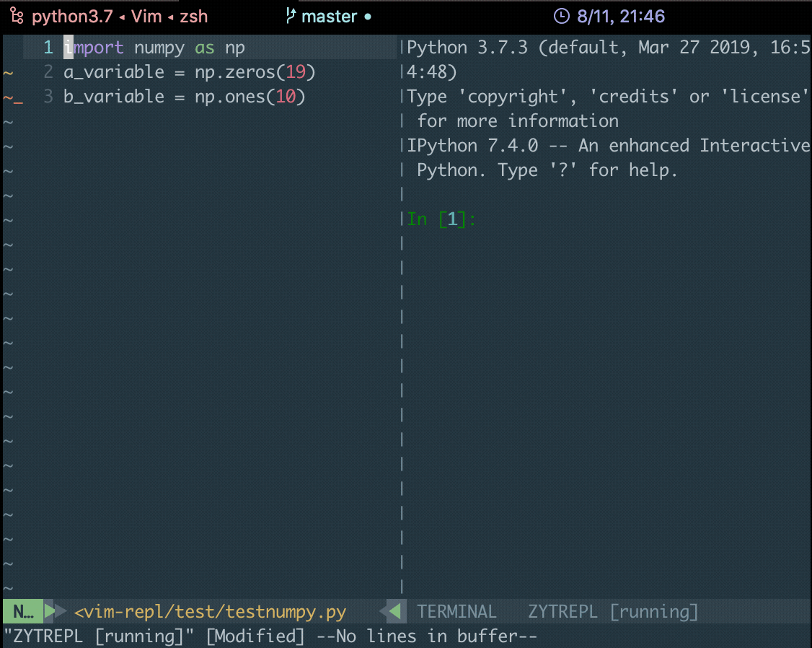Place cursor on the import numpy line
Screen dimensions: 812x648
(x=154, y=48)
